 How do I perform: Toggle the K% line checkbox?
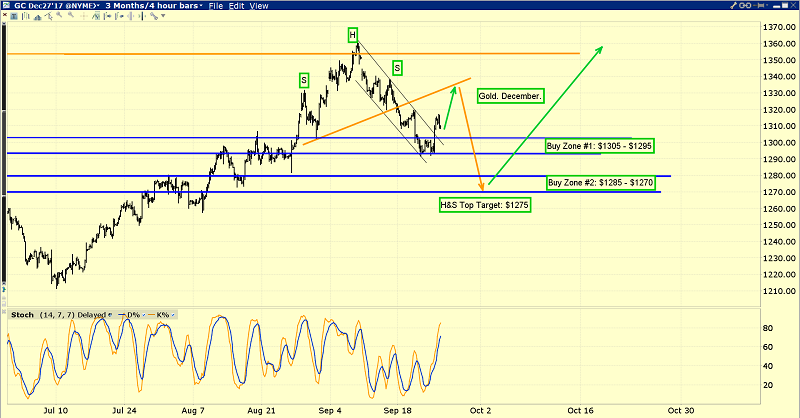(173, 315)
